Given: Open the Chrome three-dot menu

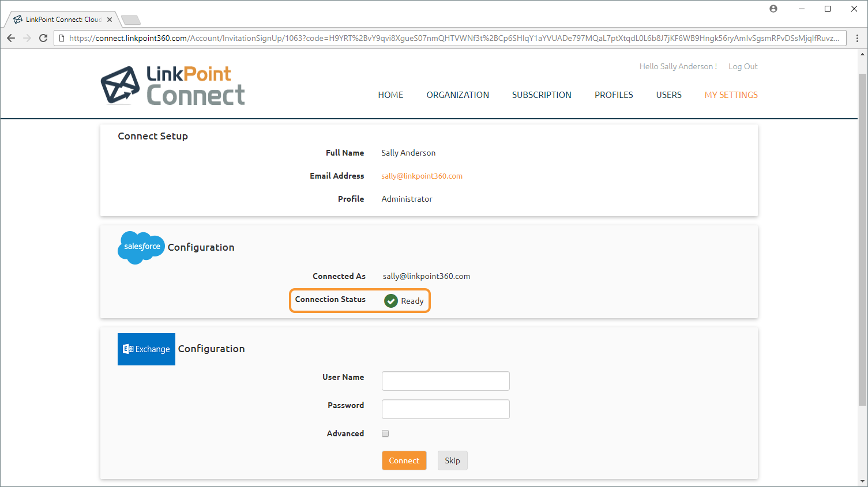Looking at the screenshot, I should tap(857, 38).
